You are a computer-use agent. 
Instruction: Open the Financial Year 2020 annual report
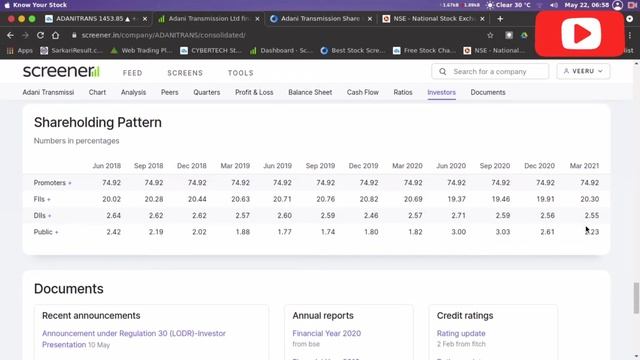click(327, 333)
